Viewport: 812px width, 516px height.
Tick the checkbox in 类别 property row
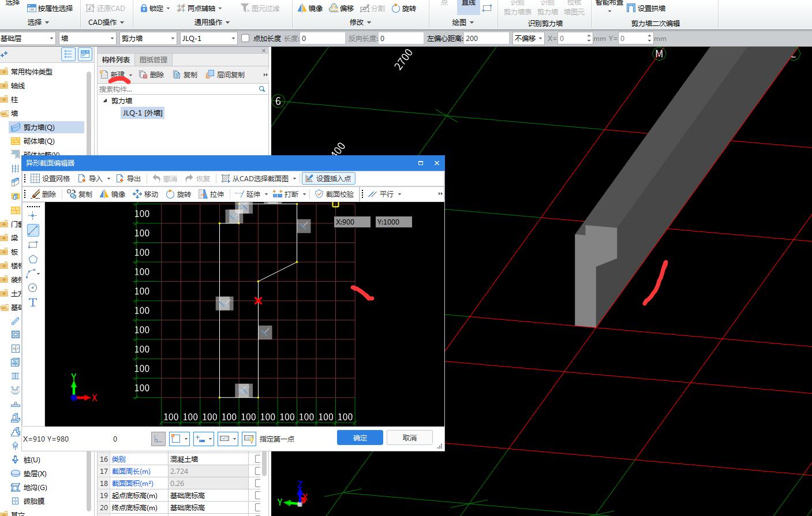point(258,459)
